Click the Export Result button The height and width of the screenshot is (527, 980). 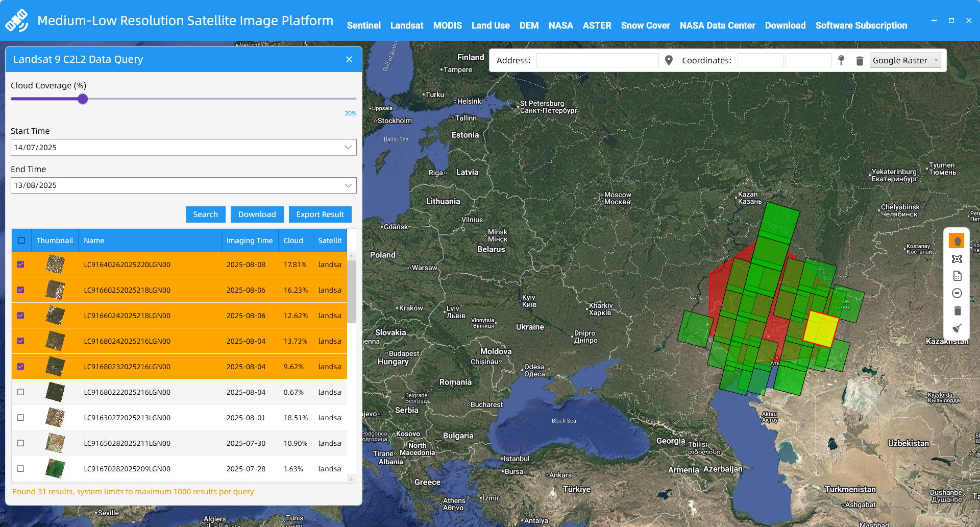pyautogui.click(x=320, y=214)
